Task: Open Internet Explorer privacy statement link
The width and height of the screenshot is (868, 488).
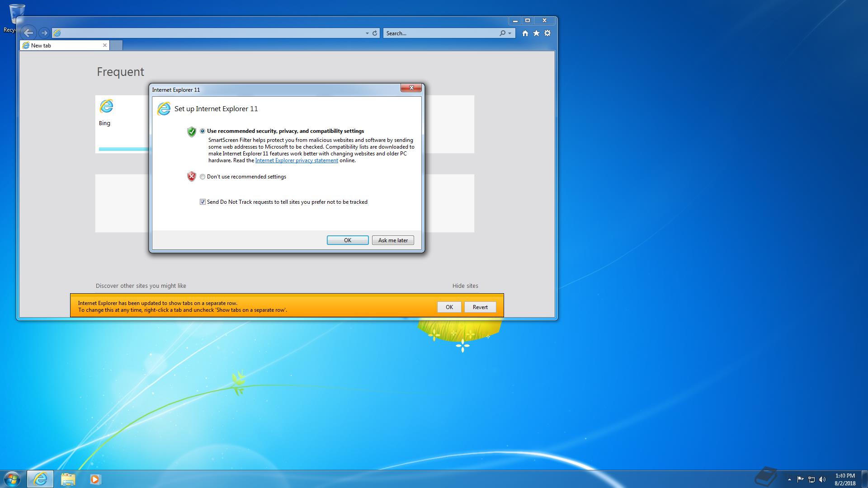Action: pos(297,160)
